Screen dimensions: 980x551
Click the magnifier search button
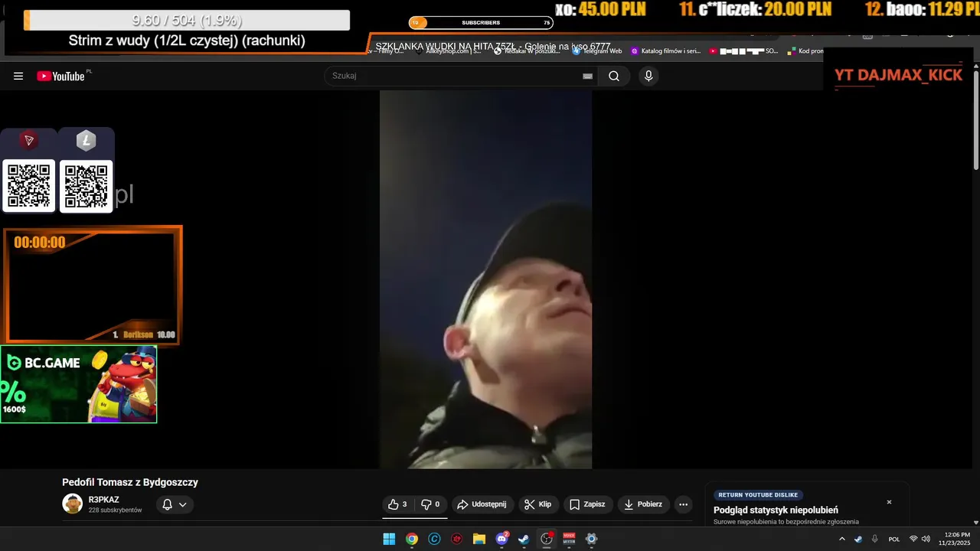[x=614, y=76]
